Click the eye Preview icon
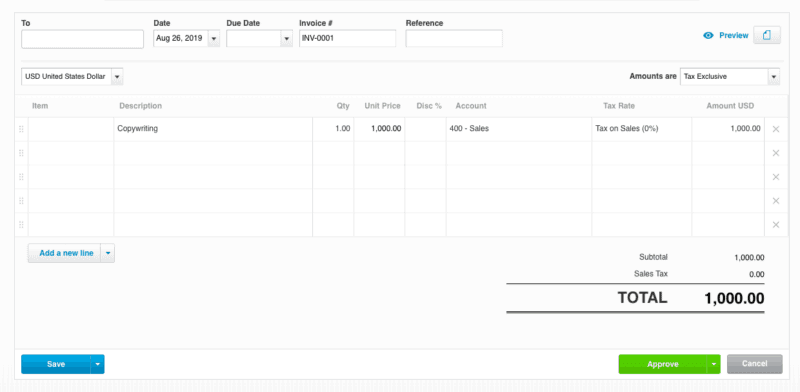 coord(708,36)
